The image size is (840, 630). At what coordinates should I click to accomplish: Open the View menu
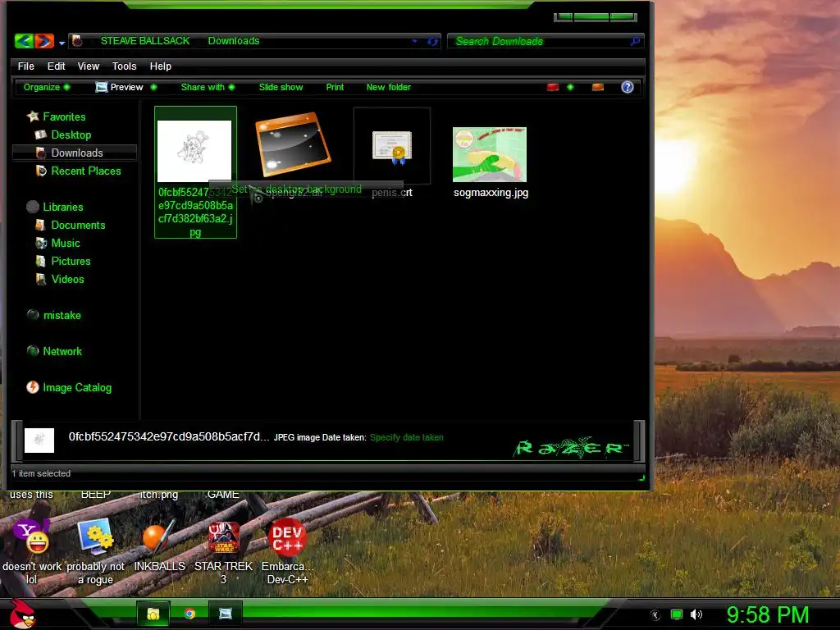[x=89, y=66]
